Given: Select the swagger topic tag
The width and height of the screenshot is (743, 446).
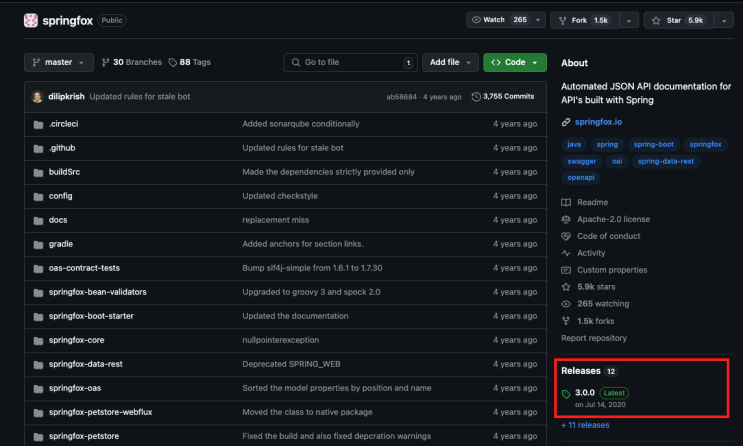Looking at the screenshot, I should tap(582, 162).
